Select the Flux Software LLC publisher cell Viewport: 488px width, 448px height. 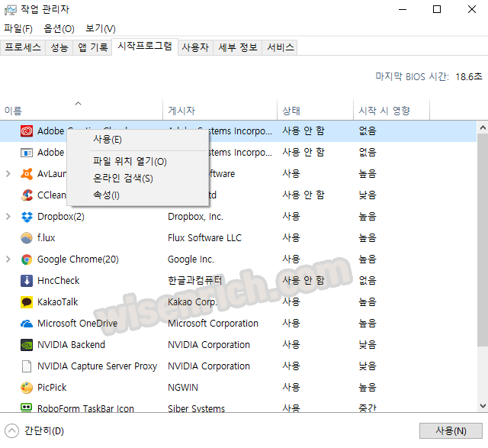204,238
